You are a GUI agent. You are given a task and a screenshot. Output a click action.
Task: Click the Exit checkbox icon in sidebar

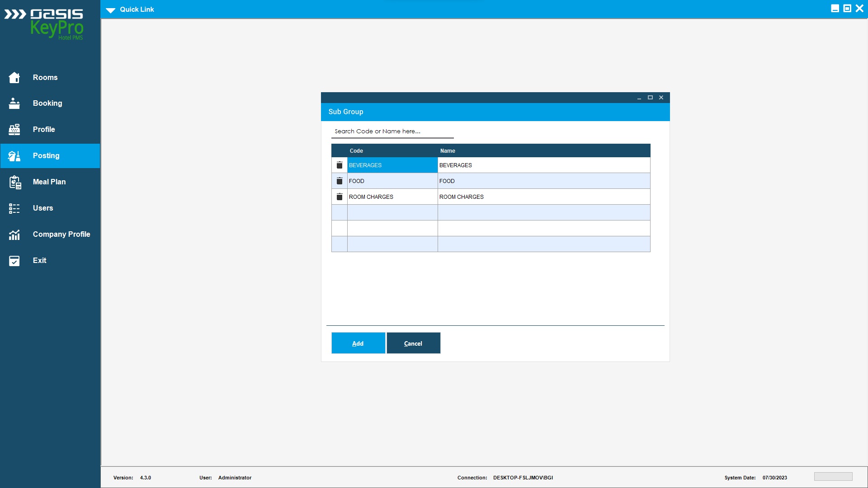14,261
